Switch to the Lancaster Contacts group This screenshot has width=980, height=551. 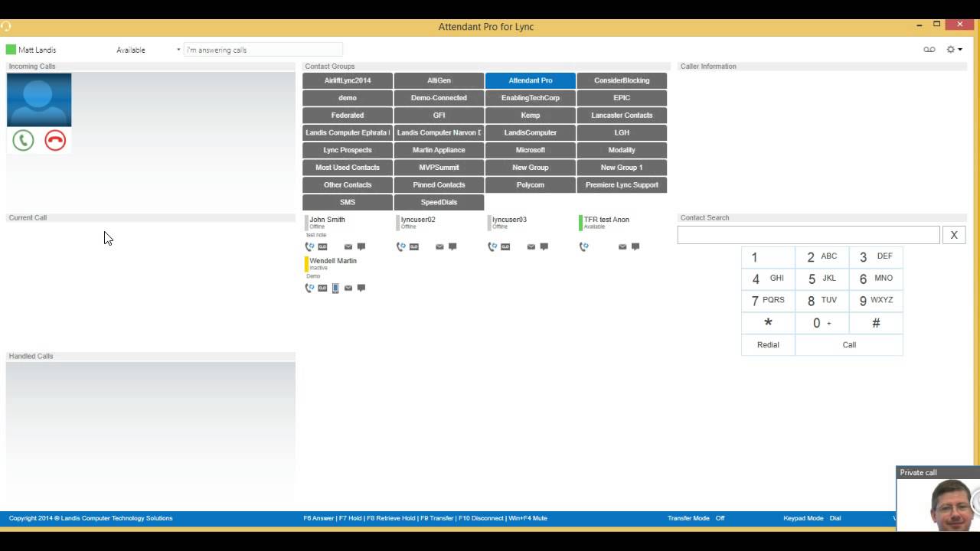(622, 116)
